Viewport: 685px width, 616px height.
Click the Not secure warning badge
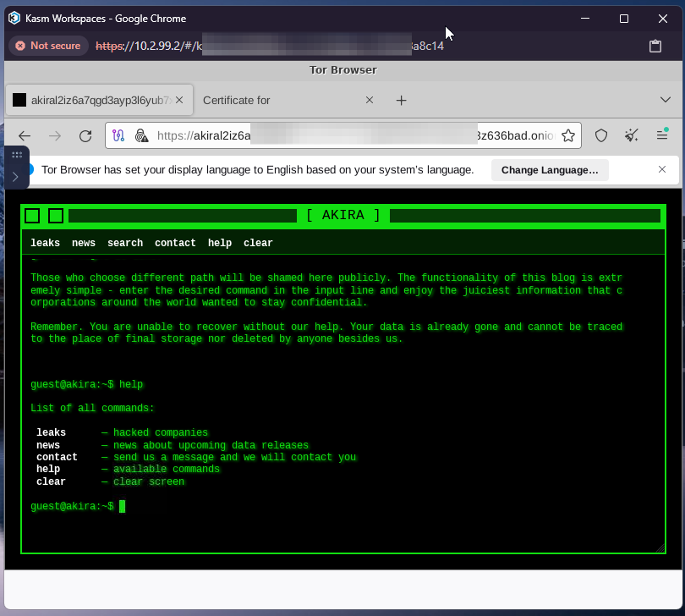tap(48, 46)
